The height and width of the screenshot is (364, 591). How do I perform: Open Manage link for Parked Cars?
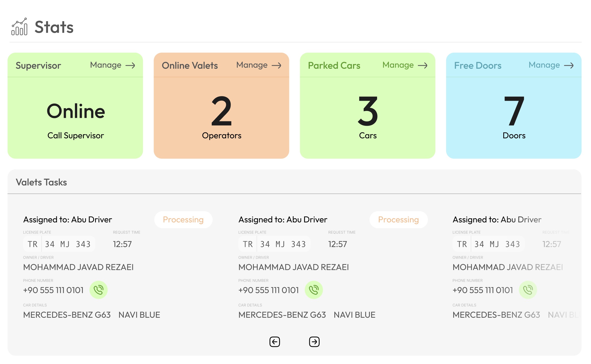[x=398, y=65]
